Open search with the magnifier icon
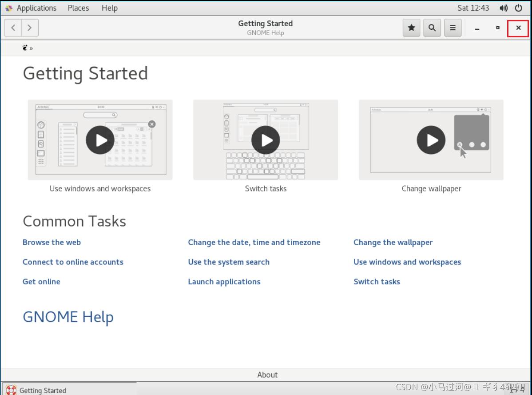The height and width of the screenshot is (395, 532). pos(432,28)
